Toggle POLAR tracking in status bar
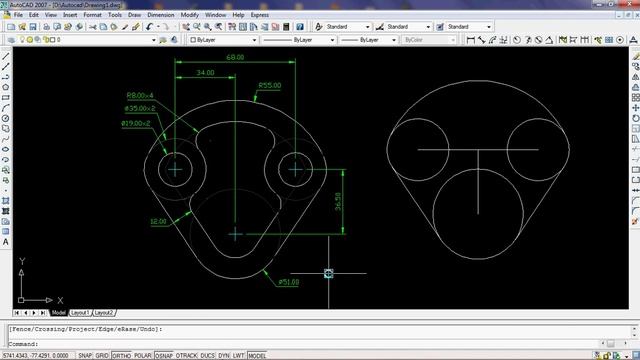 click(143, 356)
